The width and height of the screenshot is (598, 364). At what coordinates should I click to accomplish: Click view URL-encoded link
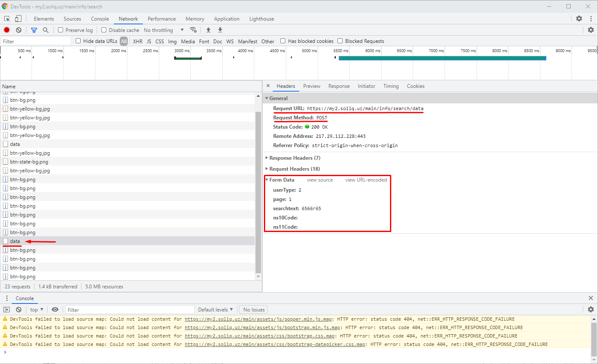click(366, 179)
